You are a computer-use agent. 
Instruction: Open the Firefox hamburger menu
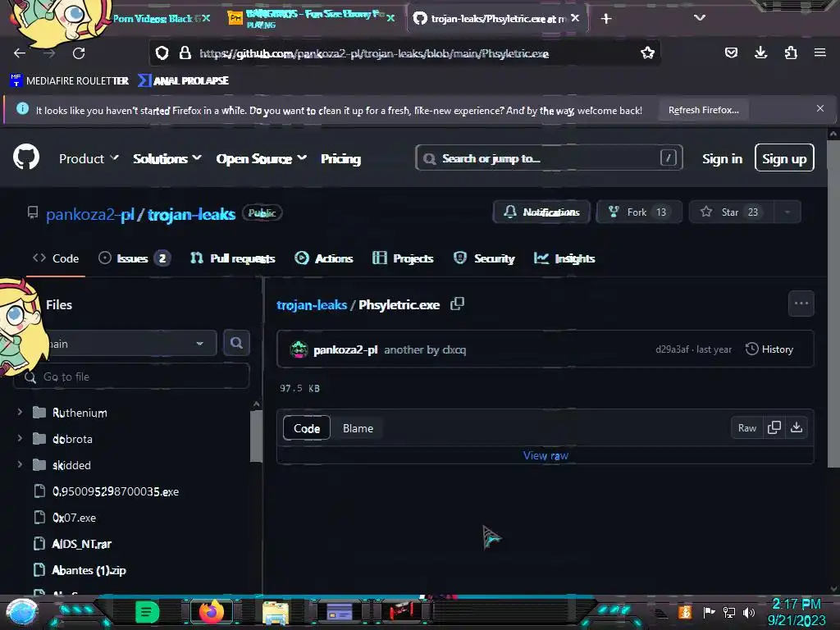click(819, 52)
